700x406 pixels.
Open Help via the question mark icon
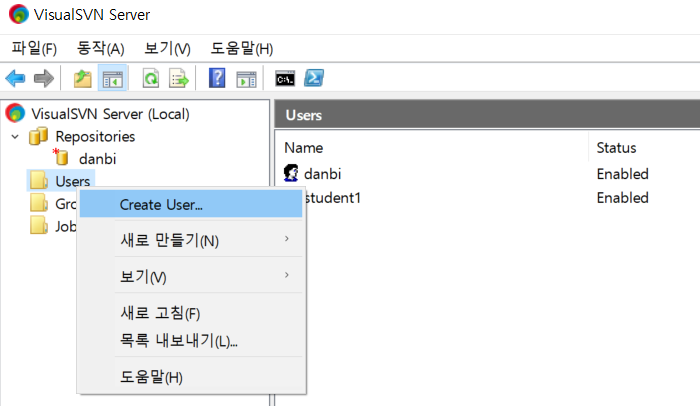tap(217, 78)
